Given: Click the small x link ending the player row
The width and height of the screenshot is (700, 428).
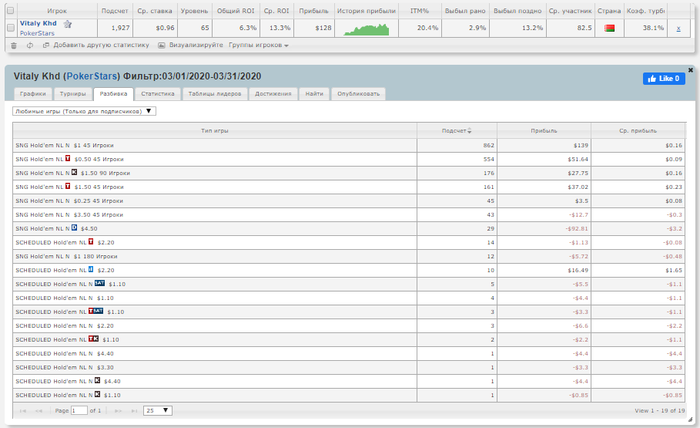Looking at the screenshot, I should 678,29.
